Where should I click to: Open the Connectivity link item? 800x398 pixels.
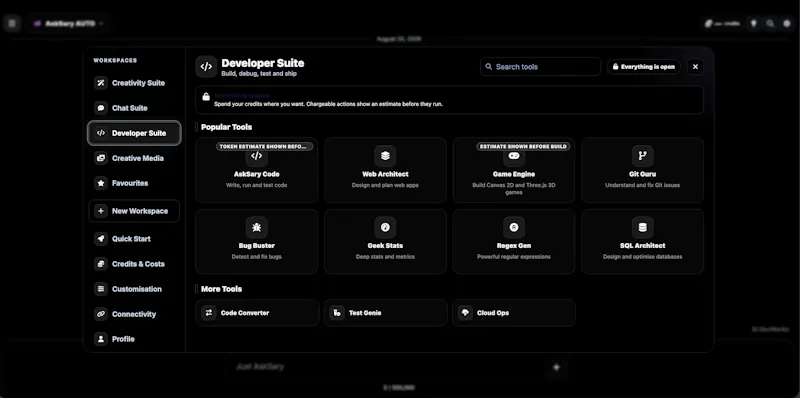click(134, 314)
